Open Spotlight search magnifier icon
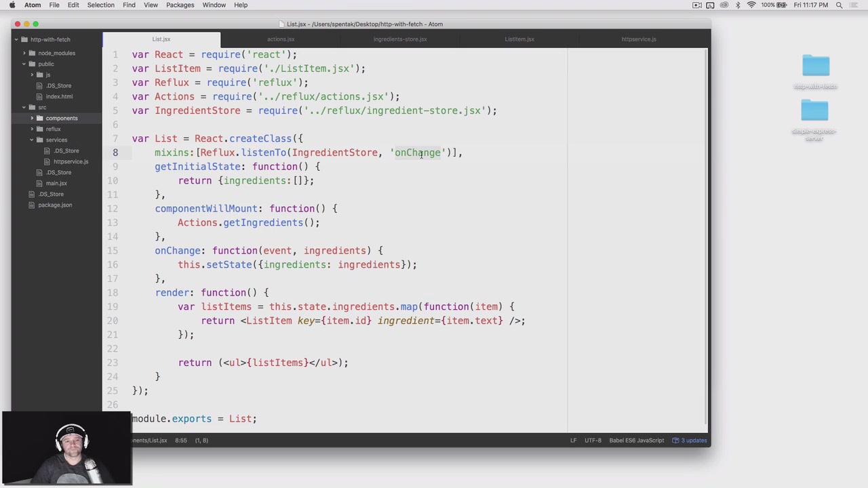Screen dimensions: 868x488 (x=839, y=5)
